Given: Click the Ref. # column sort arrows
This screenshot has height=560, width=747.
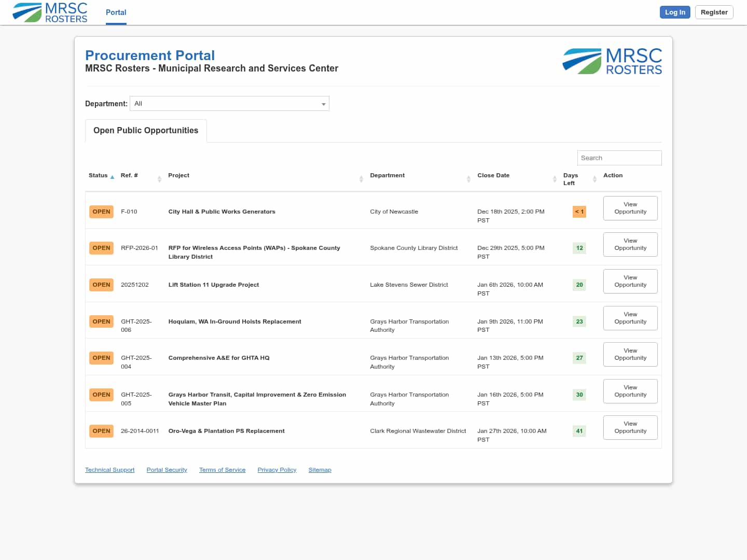Looking at the screenshot, I should click(x=159, y=179).
